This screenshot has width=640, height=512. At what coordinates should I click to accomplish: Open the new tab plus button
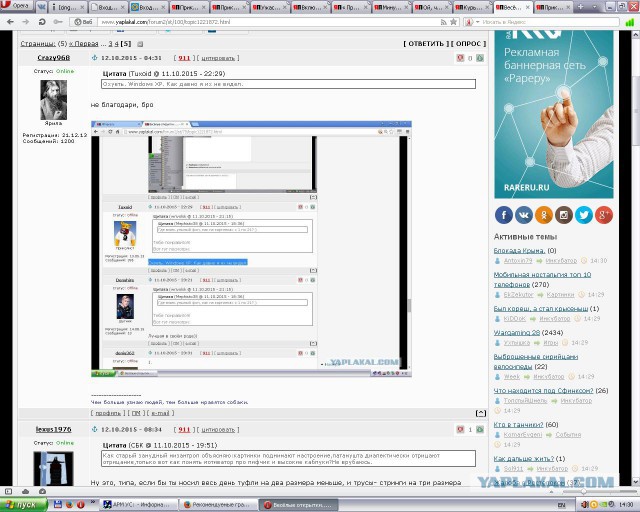(580, 7)
